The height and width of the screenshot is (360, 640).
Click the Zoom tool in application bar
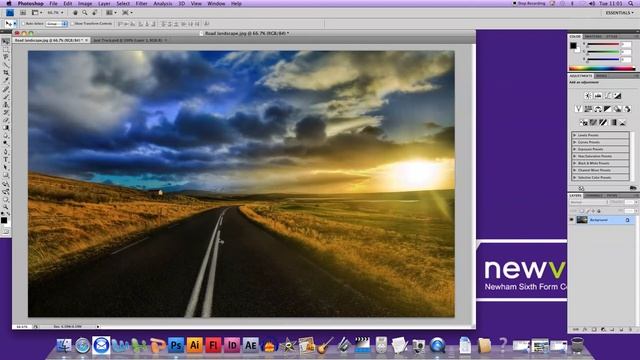point(84,13)
